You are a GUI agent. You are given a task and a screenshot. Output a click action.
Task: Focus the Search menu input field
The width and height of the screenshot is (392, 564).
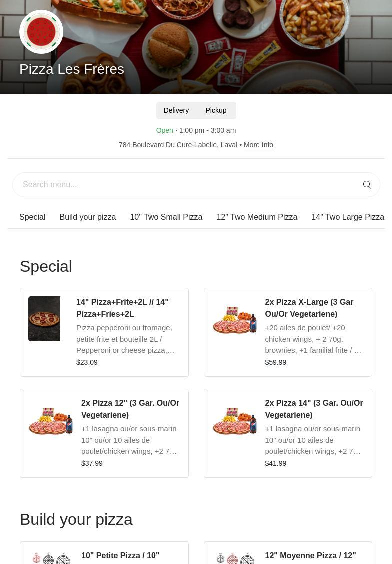pos(185,185)
